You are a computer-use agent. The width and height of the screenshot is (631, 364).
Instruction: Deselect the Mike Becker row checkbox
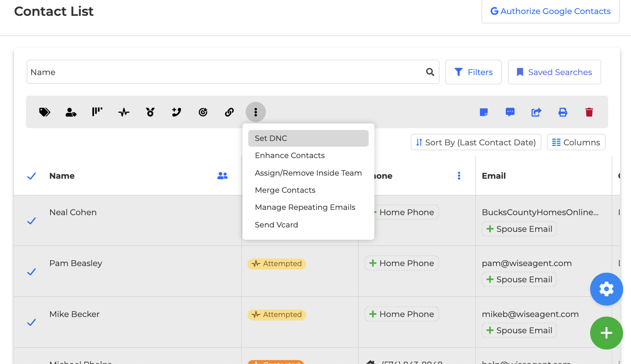pos(32,322)
